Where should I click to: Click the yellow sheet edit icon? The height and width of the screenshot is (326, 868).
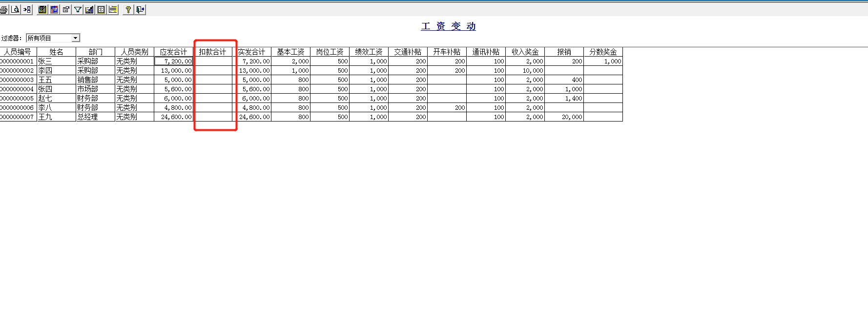[113, 9]
